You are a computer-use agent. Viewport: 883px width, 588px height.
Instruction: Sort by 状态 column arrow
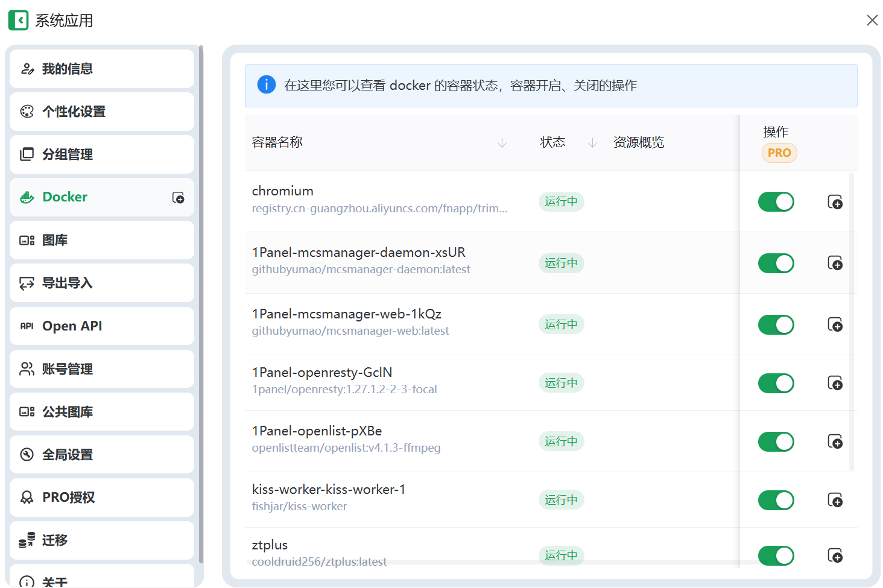click(x=592, y=143)
